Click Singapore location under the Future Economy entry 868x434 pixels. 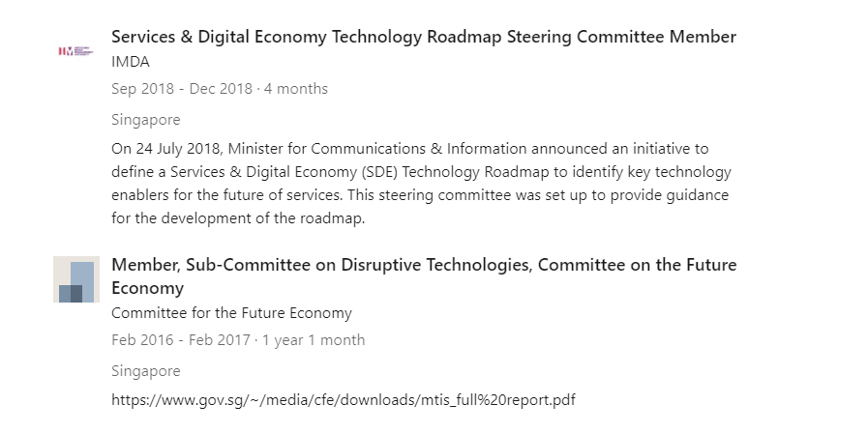tap(145, 370)
